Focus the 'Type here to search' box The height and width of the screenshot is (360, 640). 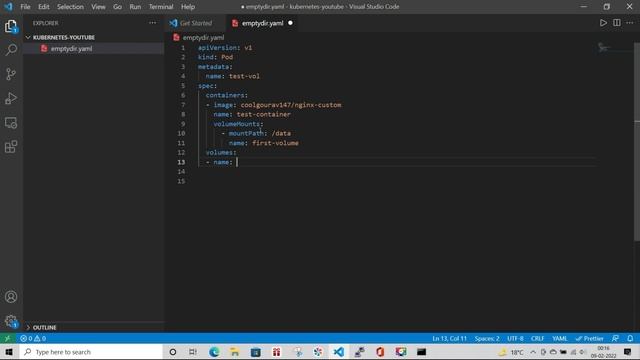91,352
